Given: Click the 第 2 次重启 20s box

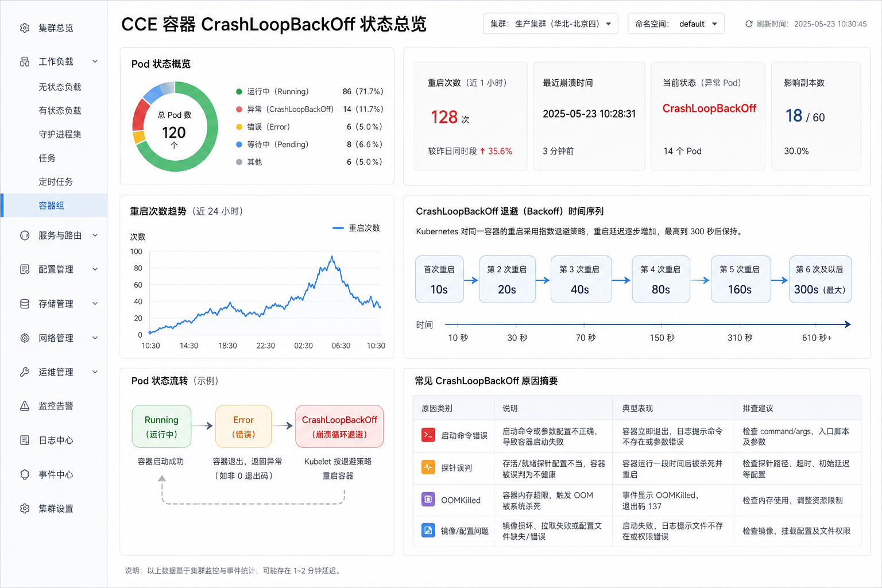Looking at the screenshot, I should pos(507,279).
